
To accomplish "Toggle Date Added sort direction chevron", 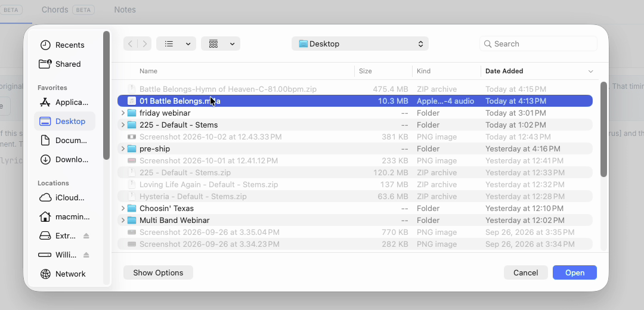I will pos(590,72).
